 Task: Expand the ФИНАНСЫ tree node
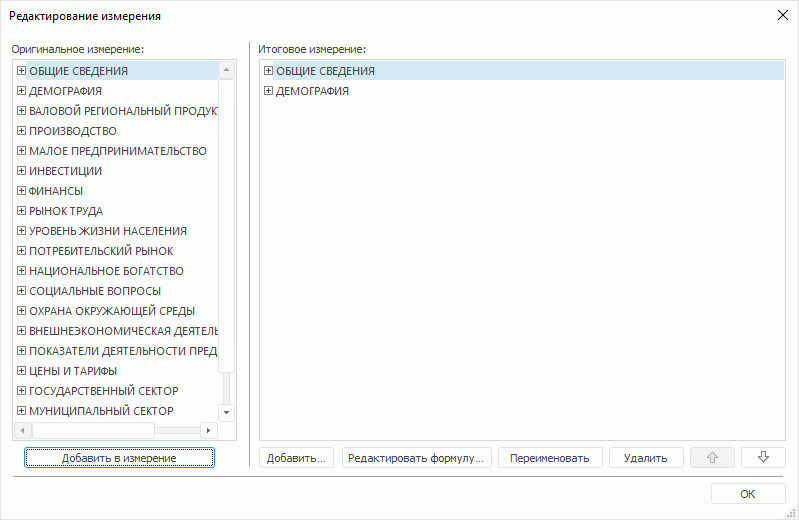21,191
